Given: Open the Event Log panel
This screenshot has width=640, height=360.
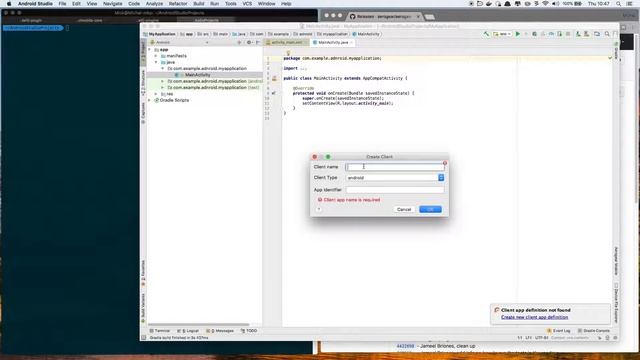Looking at the screenshot, I should [559, 331].
